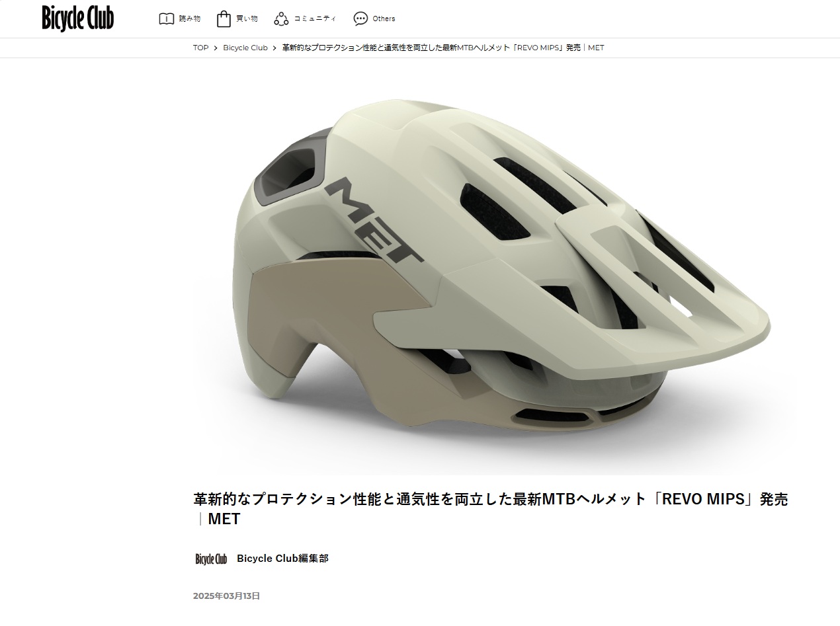This screenshot has height=626, width=840.
Task: Open the 読み物 menu label
Action: [x=190, y=19]
